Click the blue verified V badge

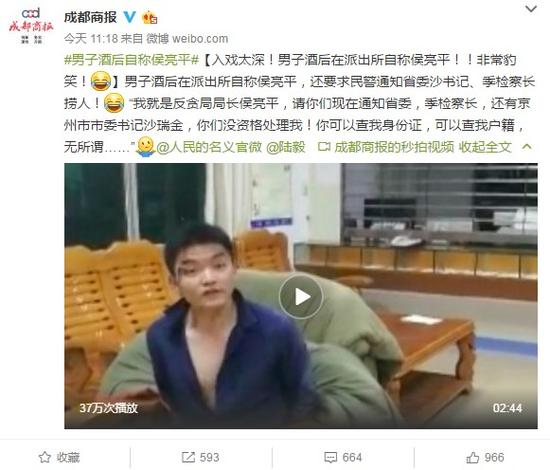pos(130,17)
